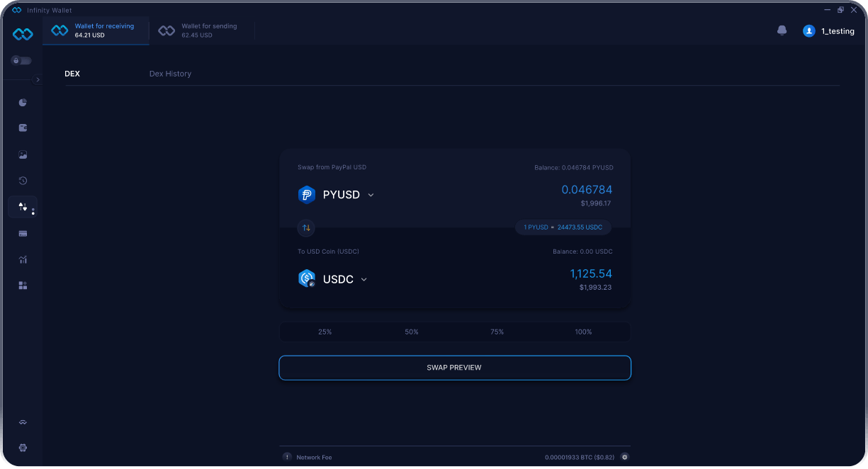Click the 1_testing username
The image size is (868, 469).
(838, 31)
